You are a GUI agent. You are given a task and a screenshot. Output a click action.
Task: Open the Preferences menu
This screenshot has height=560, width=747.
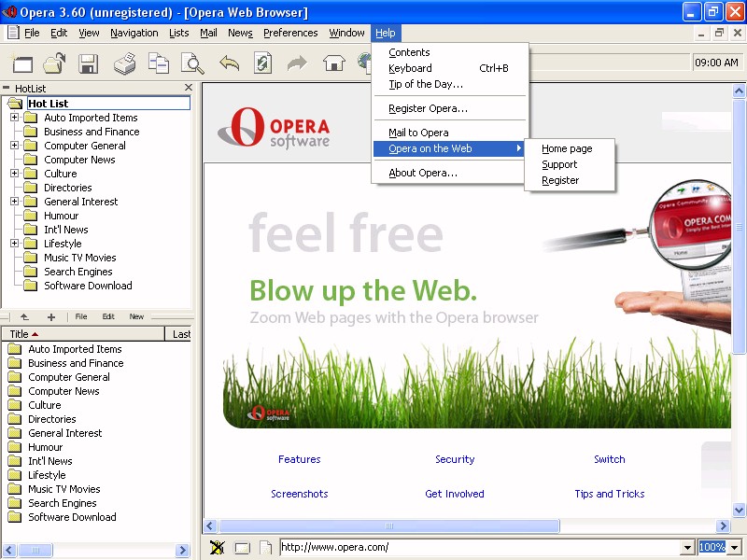point(290,33)
